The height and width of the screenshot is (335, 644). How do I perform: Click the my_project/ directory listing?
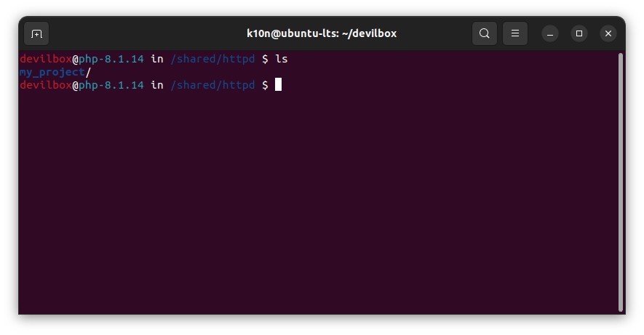[55, 72]
